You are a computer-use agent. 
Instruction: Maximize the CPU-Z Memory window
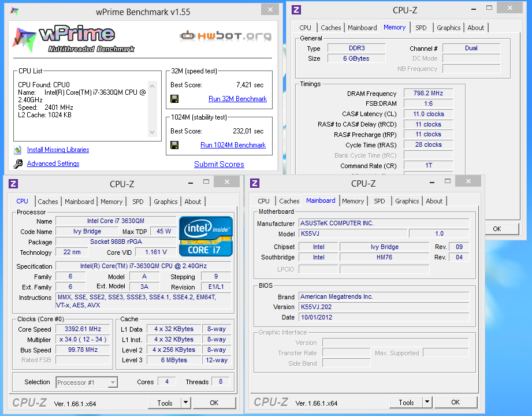coord(489,8)
